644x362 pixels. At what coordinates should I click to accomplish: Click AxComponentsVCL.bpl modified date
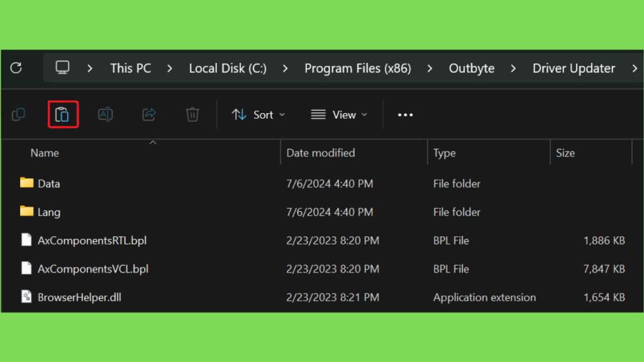tap(333, 269)
